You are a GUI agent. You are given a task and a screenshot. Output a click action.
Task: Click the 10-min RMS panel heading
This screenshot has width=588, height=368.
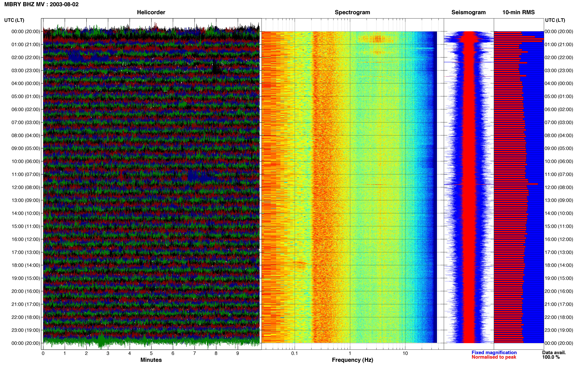tap(518, 12)
